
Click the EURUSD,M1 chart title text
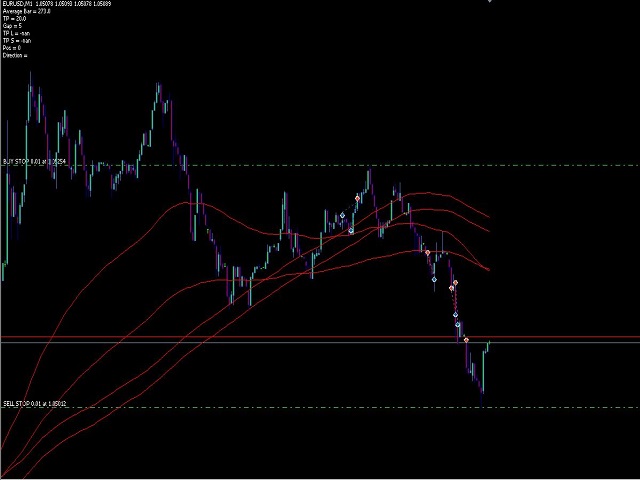(x=58, y=4)
